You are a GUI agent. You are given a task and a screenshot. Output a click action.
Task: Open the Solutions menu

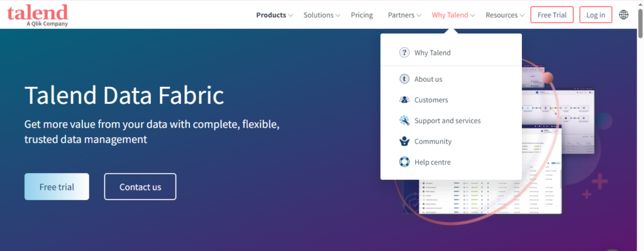[318, 15]
